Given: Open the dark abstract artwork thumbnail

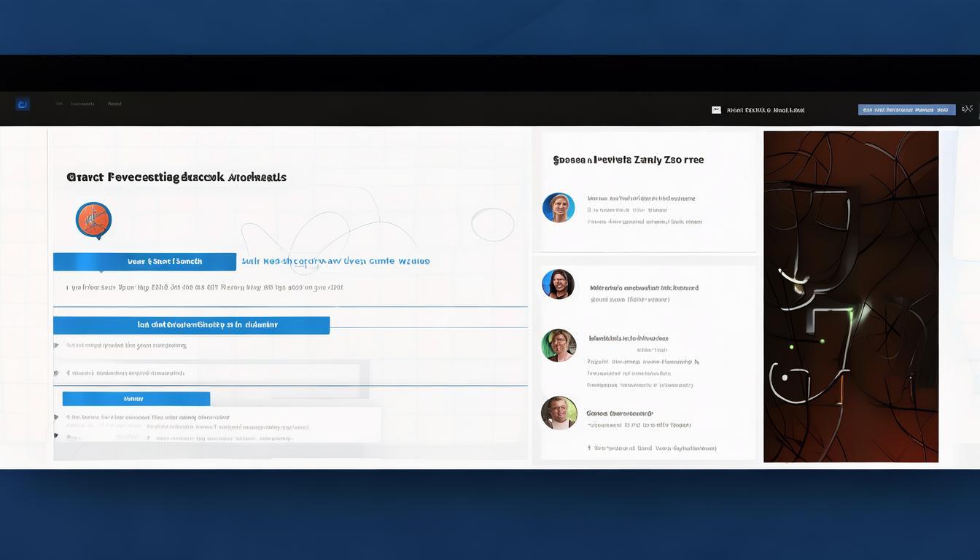Looking at the screenshot, I should coord(850,297).
